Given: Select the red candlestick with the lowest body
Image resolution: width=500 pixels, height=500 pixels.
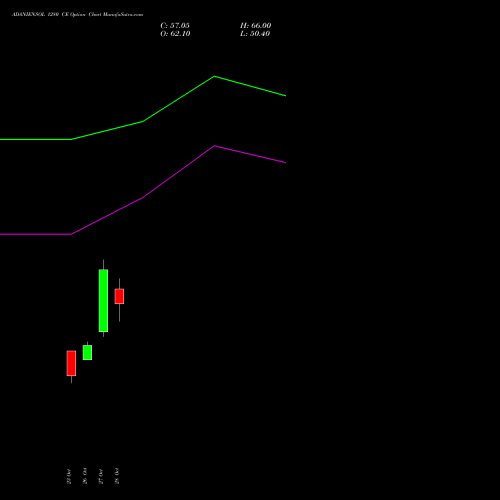Looking at the screenshot, I should 71,363.
